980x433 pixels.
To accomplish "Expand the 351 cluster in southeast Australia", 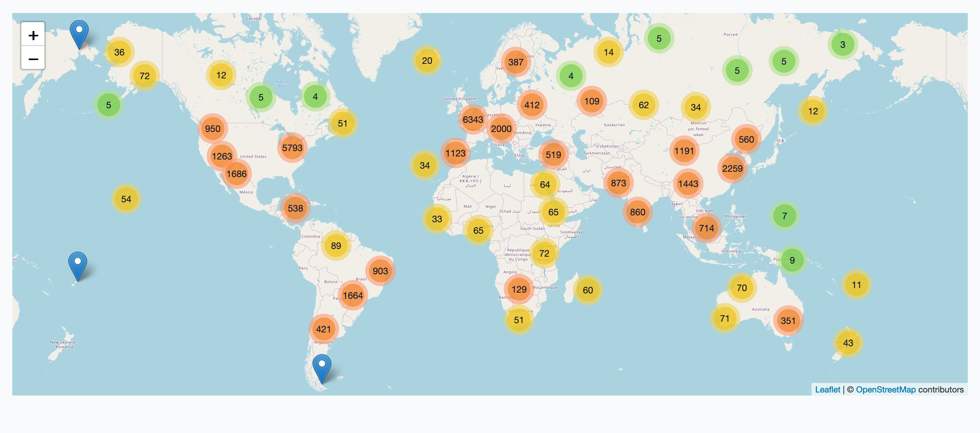I will pyautogui.click(x=788, y=321).
